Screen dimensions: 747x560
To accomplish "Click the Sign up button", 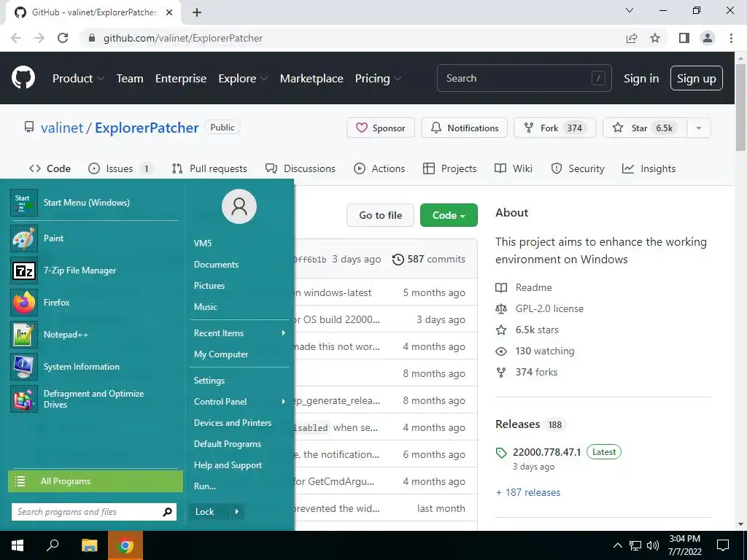I will pos(697,79).
